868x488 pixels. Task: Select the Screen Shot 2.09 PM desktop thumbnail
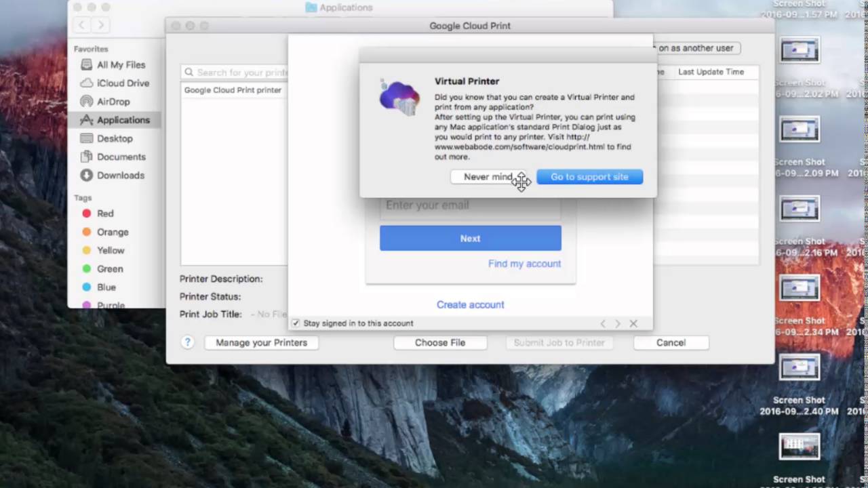coord(800,129)
